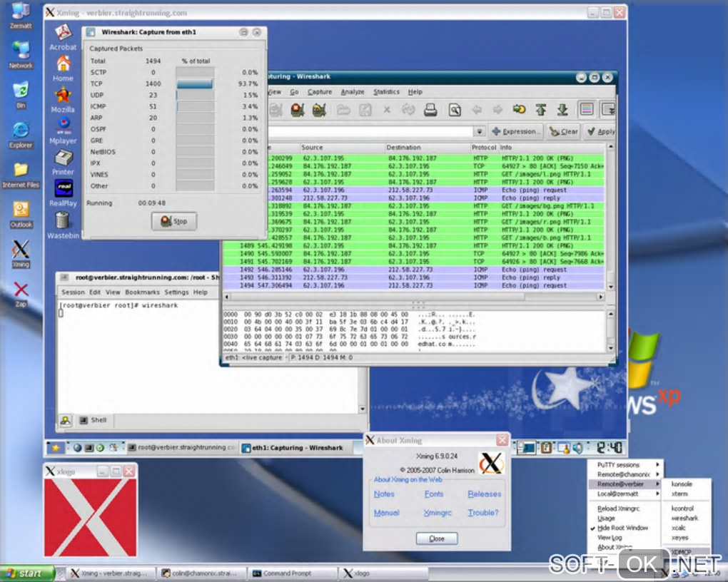This screenshot has height=582, width=728.
Task: Toggle Hide Root Window checkmark in Xming menu
Action: point(622,529)
